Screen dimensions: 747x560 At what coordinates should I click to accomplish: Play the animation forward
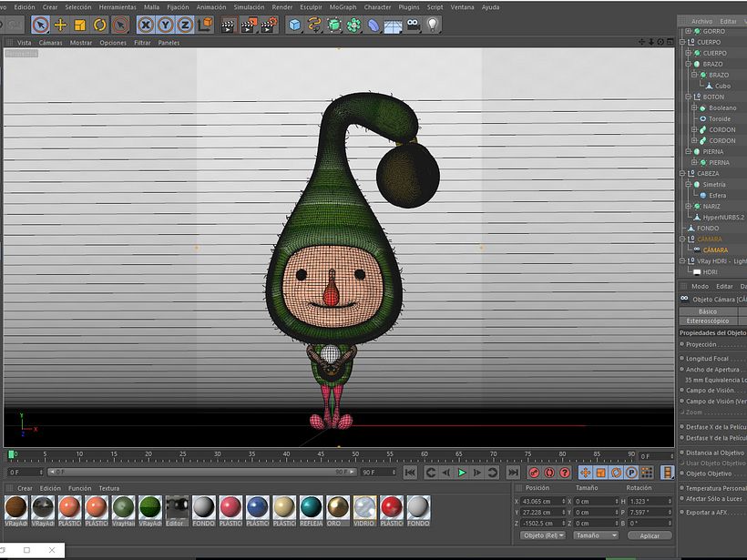(462, 473)
